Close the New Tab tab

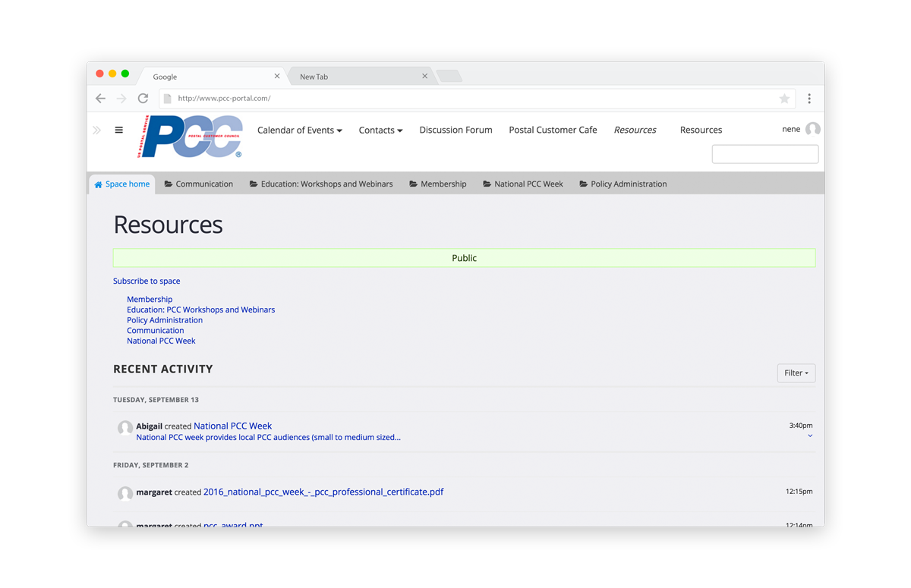tap(425, 76)
